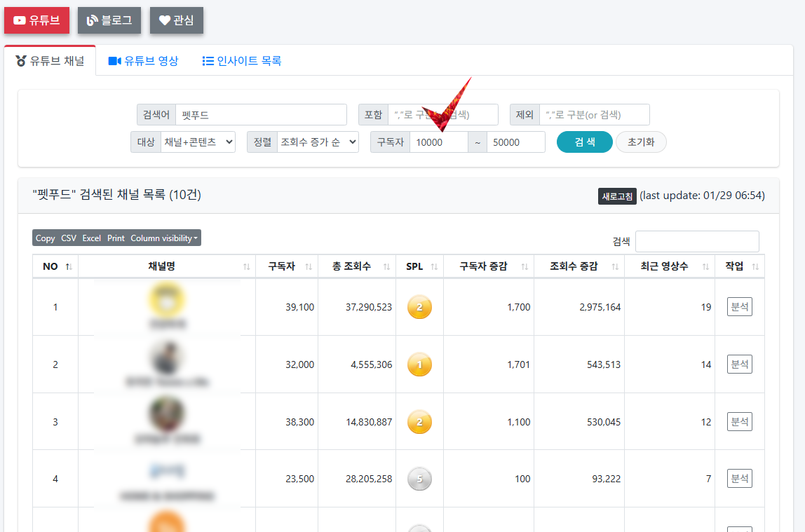This screenshot has height=532, width=805.
Task: Click the red YouTube icon button
Action: (x=19, y=20)
